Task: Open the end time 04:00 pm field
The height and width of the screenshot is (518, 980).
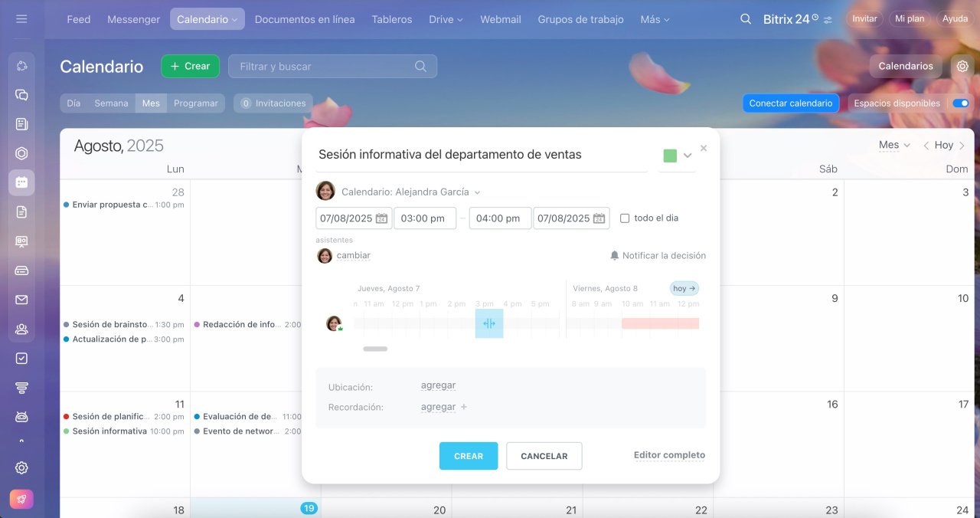Action: coord(500,218)
